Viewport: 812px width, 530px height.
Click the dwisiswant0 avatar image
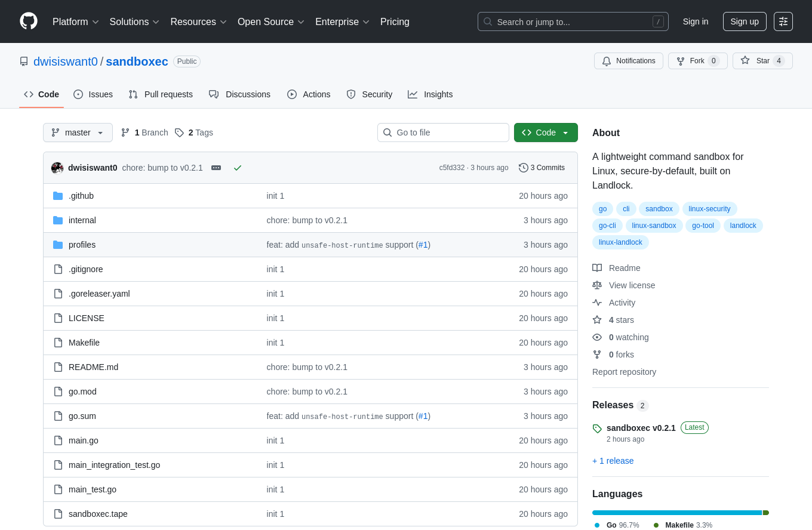tap(57, 168)
